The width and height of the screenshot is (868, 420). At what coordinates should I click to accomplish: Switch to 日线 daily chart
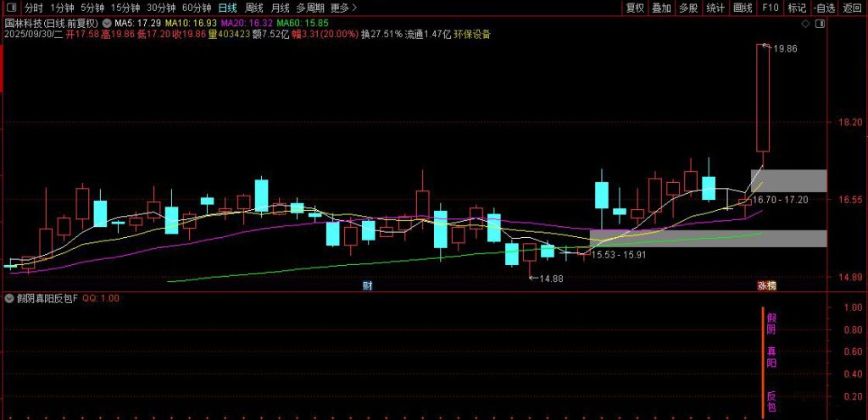[x=227, y=8]
